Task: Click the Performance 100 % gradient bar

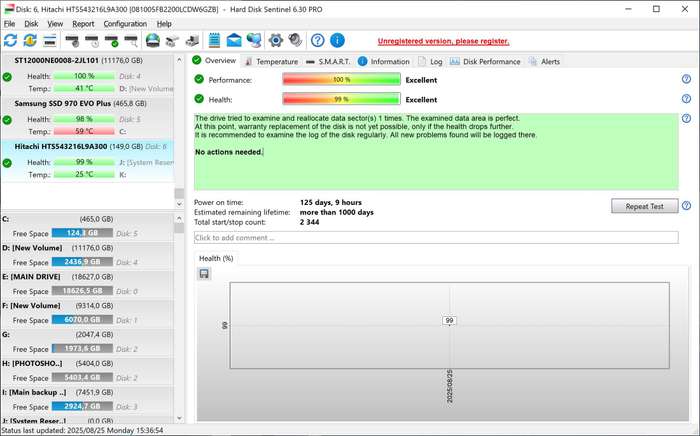Action: click(x=342, y=79)
